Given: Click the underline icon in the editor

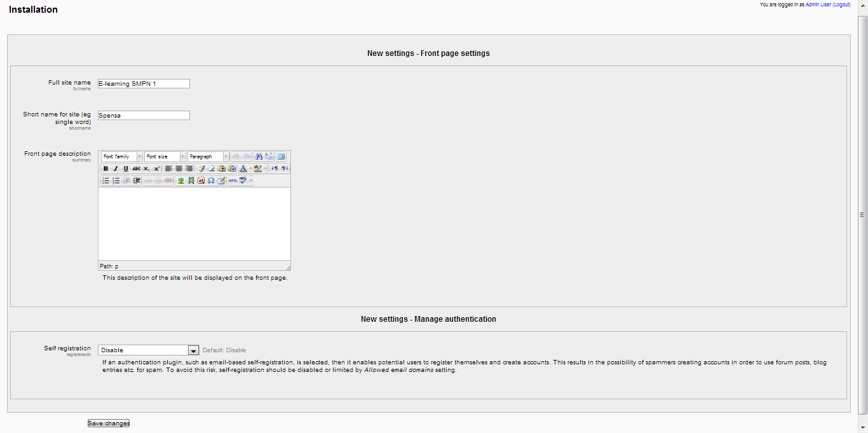Looking at the screenshot, I should click(126, 168).
